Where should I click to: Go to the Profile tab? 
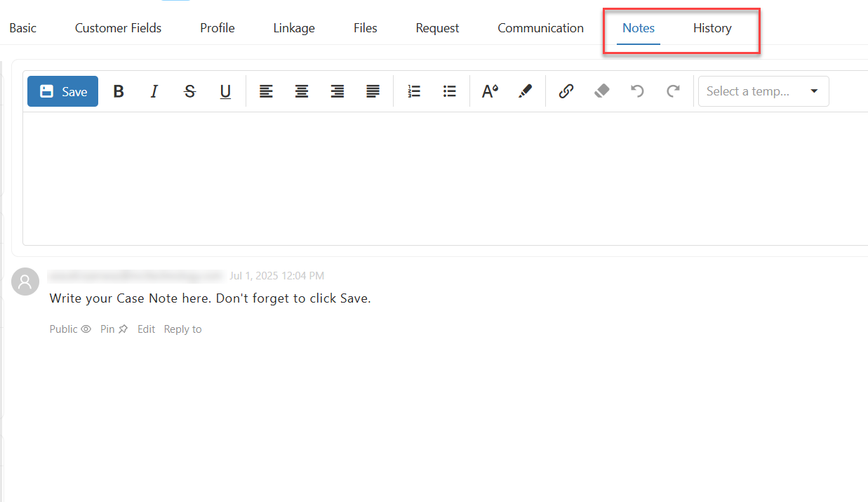click(218, 28)
